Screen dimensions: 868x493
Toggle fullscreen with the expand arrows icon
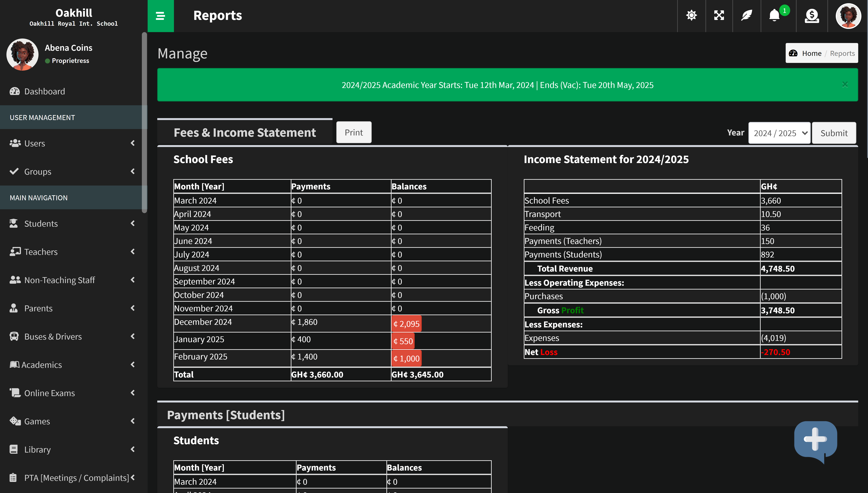point(719,16)
